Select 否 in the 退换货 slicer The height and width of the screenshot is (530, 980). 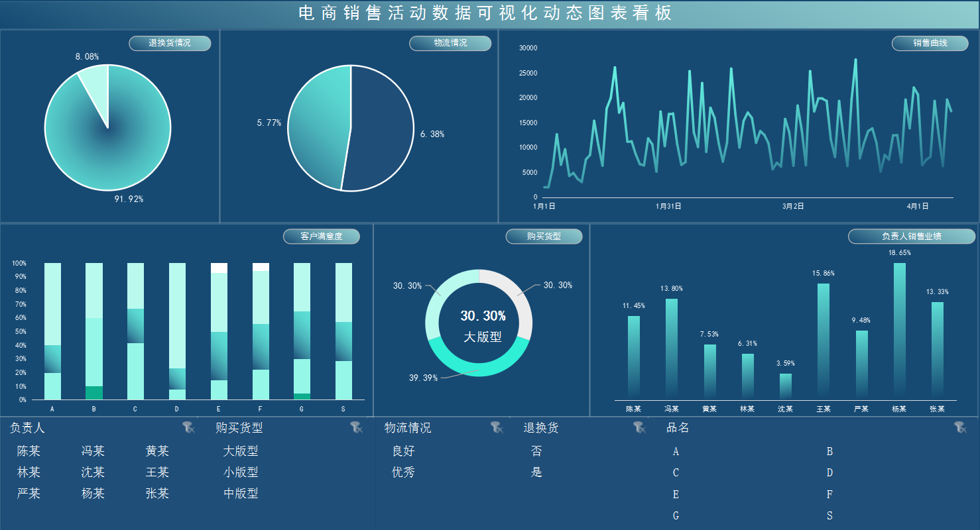[x=536, y=451]
